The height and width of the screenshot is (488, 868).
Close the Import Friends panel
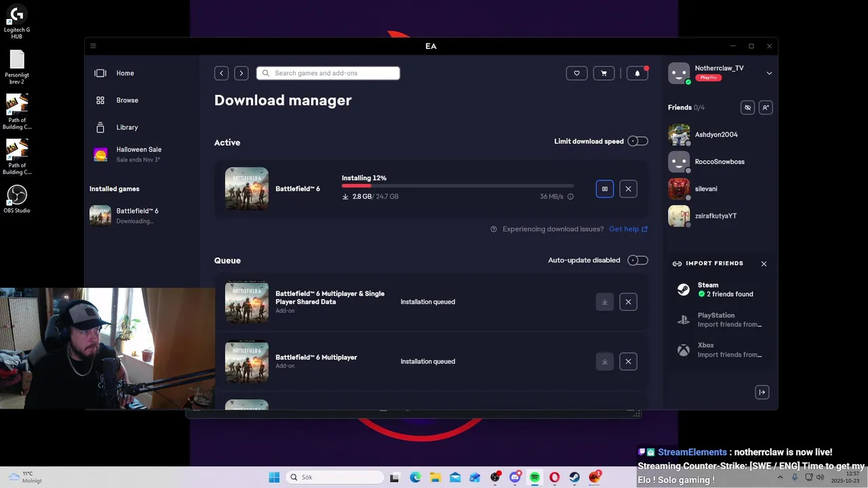point(764,264)
